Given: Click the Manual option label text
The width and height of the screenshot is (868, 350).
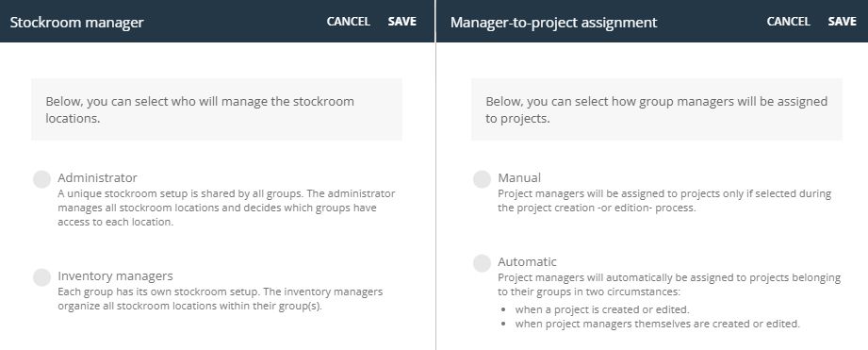Looking at the screenshot, I should click(519, 177).
